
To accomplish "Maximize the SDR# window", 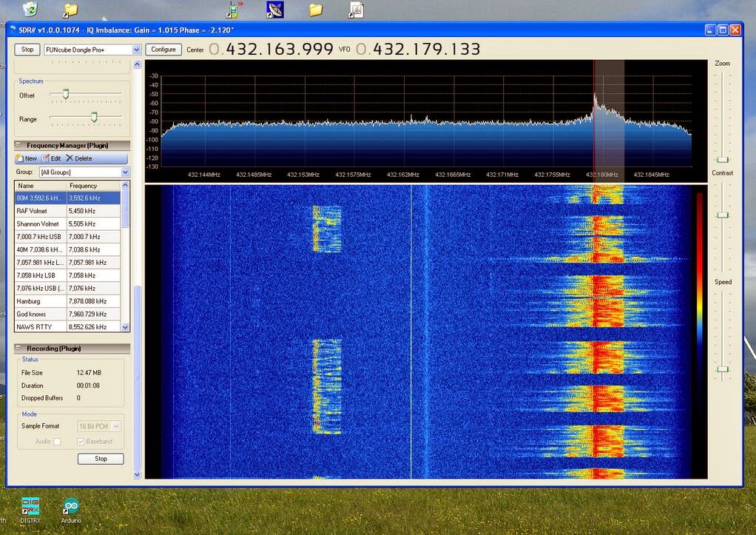I will click(x=723, y=30).
